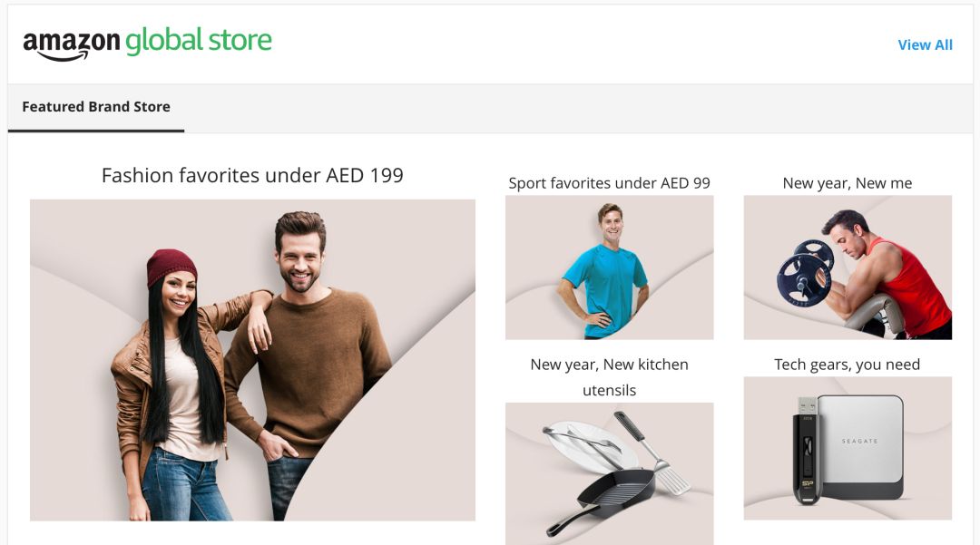Click the Fashion favorites under AED 199 heading
This screenshot has height=545, width=980.
(252, 175)
